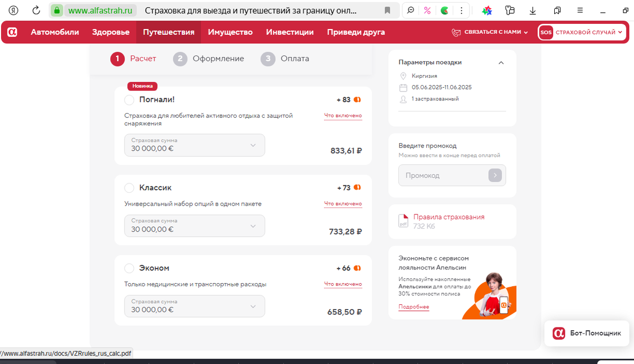Click the PDF file icon for insurance rules
The height and width of the screenshot is (364, 634).
(403, 221)
